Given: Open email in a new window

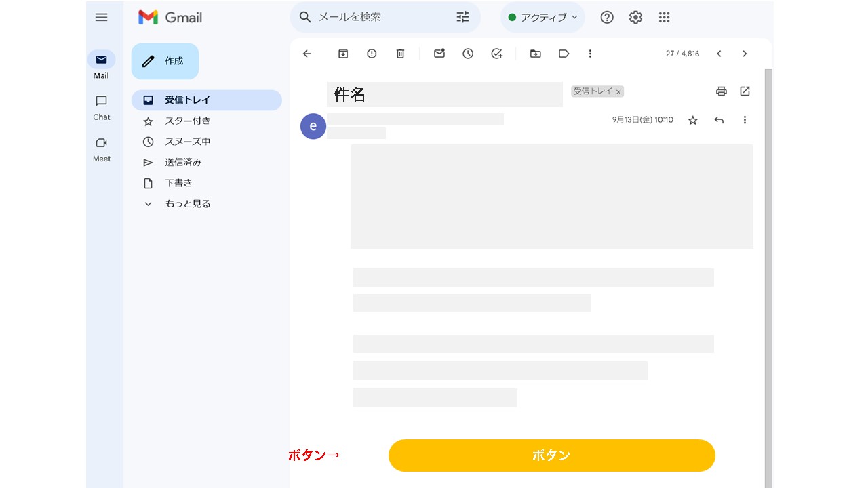Looking at the screenshot, I should [745, 91].
